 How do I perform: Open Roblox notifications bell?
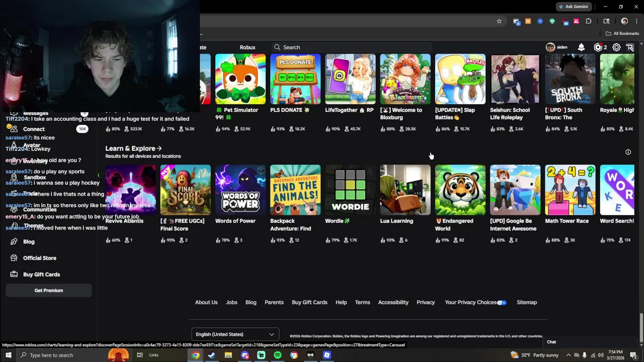581,47
